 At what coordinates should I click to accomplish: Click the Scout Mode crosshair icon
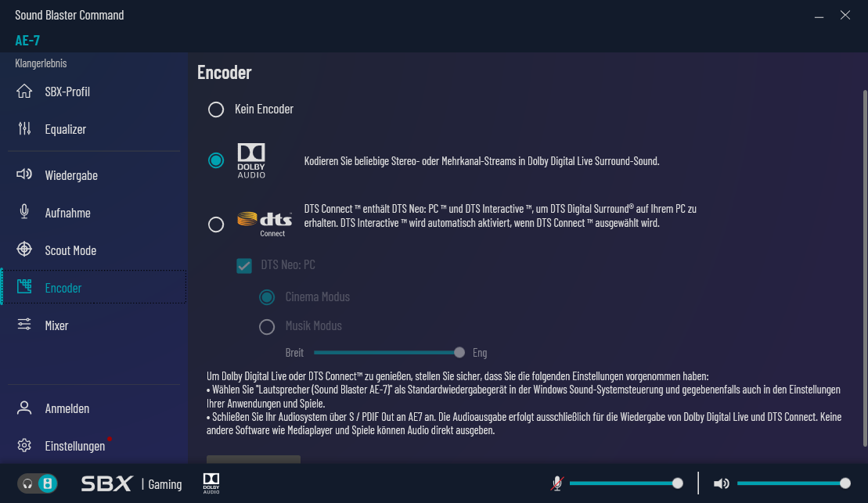click(x=24, y=250)
